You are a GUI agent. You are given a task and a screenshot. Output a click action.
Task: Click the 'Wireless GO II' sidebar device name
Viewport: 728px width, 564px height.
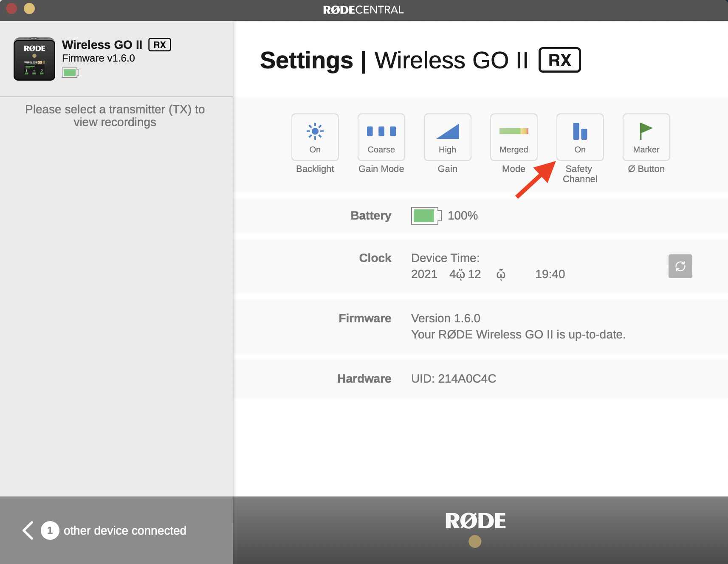102,45
